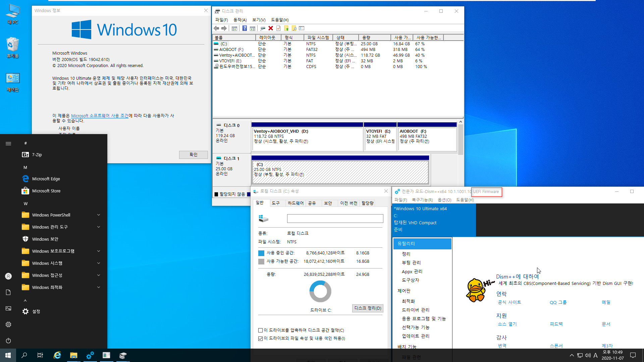Click the drive label input field
This screenshot has height=362, width=644.
335,219
